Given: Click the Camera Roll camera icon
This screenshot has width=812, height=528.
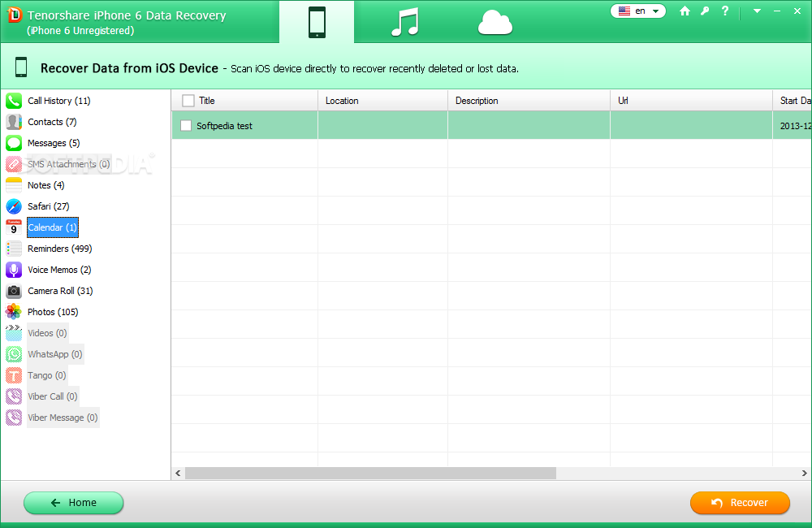Looking at the screenshot, I should click(14, 291).
